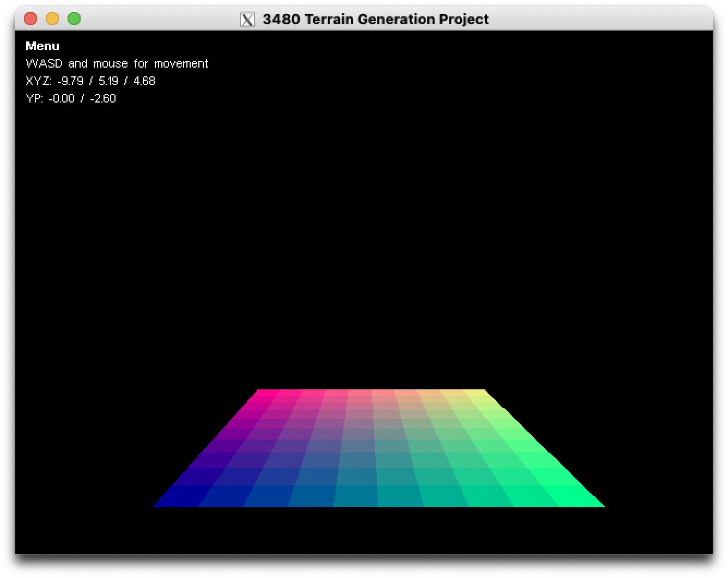Click the 'WASD and mouse for movement' text
The width and height of the screenshot is (728, 578).
[x=117, y=64]
